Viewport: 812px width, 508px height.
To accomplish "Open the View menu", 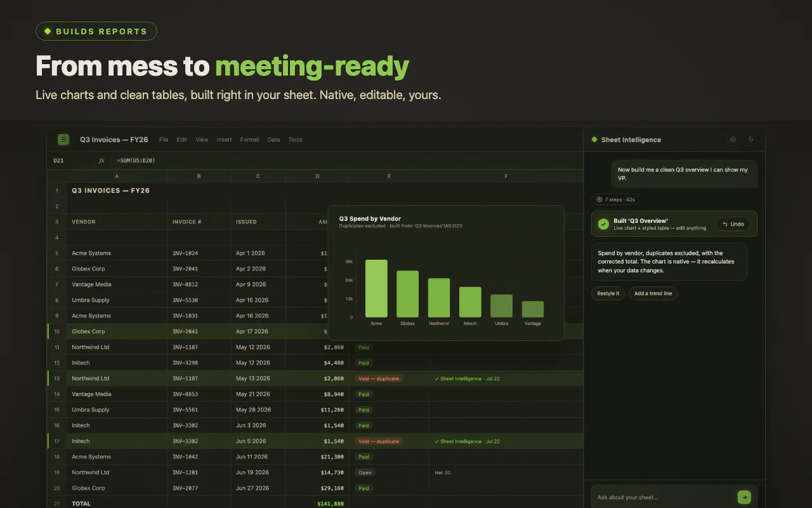I will click(202, 140).
